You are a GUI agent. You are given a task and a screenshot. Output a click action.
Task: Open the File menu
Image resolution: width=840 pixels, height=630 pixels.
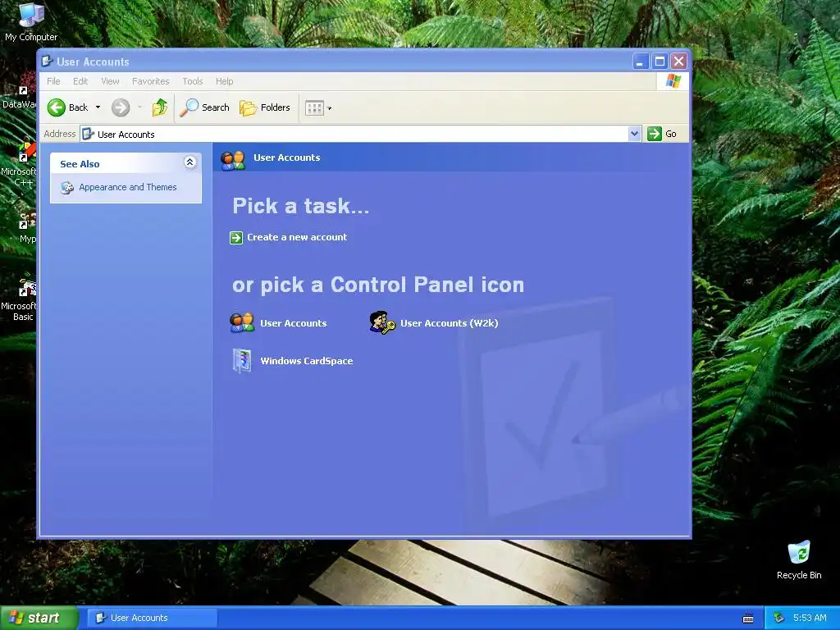pos(53,81)
